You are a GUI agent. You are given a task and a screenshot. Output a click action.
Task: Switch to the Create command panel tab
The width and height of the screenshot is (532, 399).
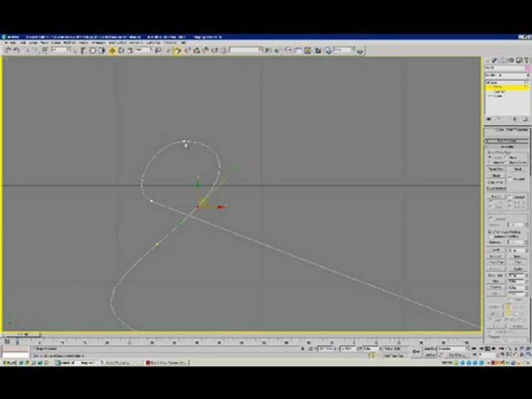point(487,60)
